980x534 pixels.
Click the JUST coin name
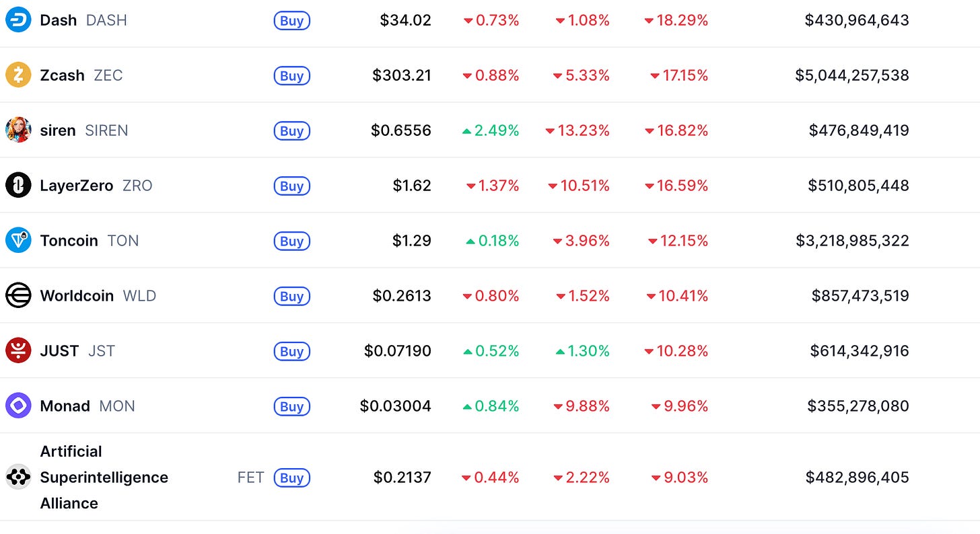pyautogui.click(x=59, y=350)
